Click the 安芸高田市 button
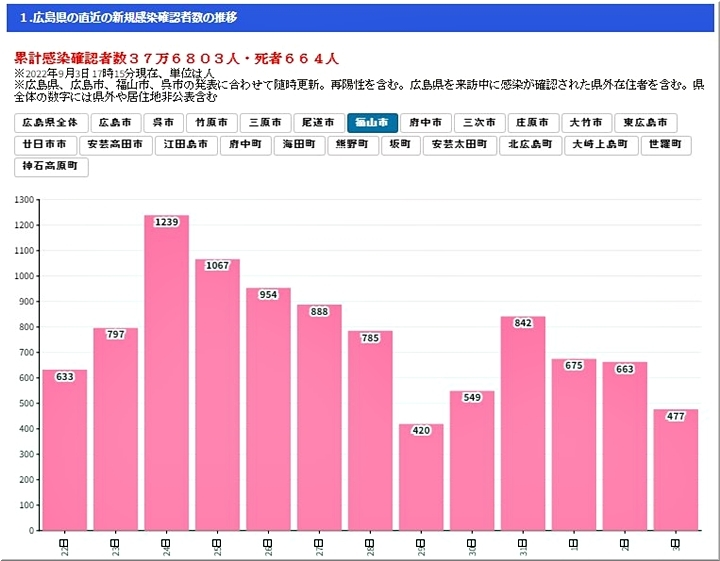 point(116,145)
